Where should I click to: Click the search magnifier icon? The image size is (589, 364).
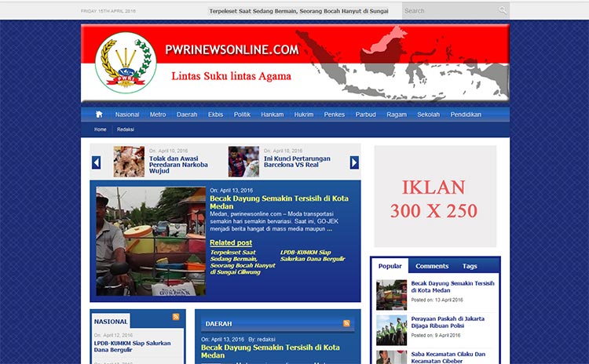click(502, 11)
